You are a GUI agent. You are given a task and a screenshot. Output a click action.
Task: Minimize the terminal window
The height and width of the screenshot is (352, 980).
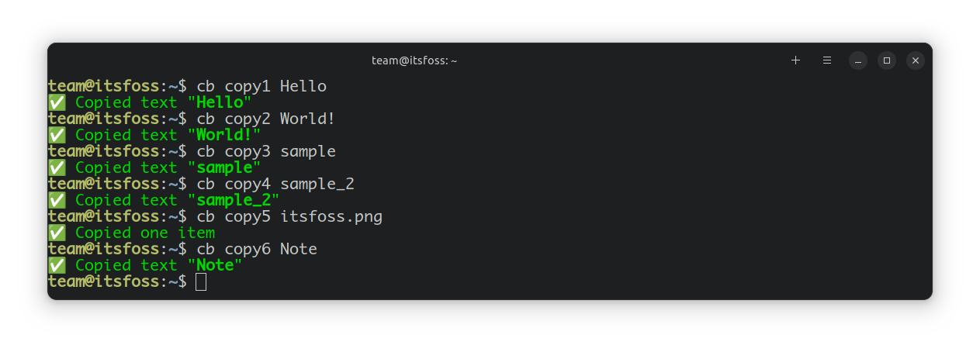click(857, 60)
